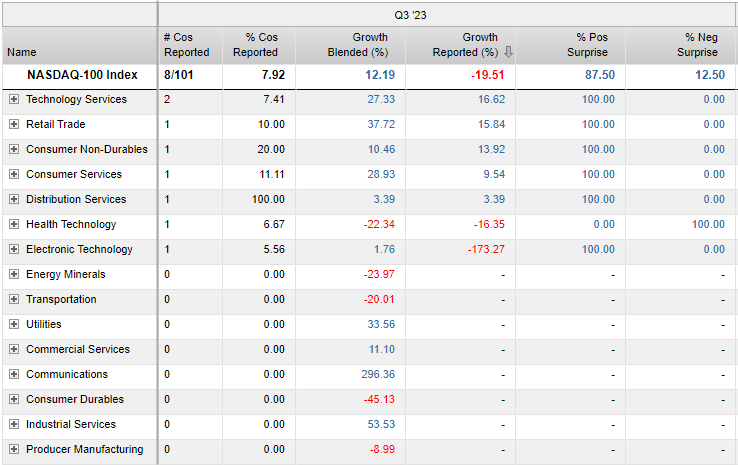Screen dimensions: 738x465
Task: Select the Consumer Services label
Action: point(74,174)
